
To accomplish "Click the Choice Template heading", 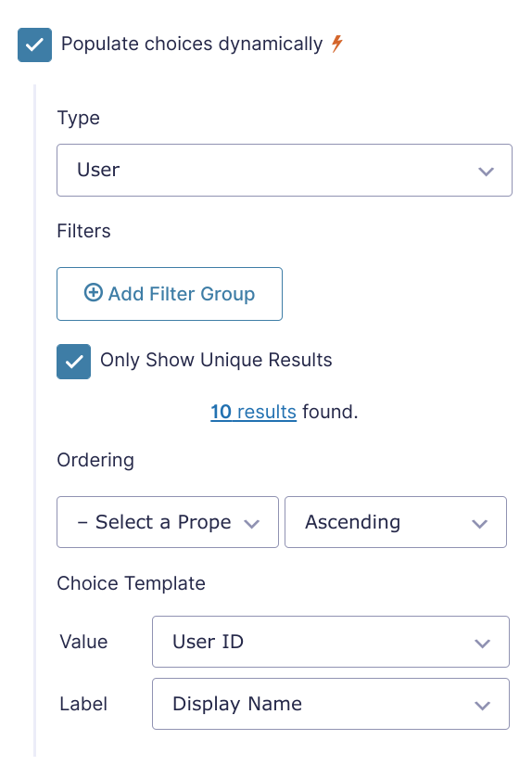I will tap(132, 583).
